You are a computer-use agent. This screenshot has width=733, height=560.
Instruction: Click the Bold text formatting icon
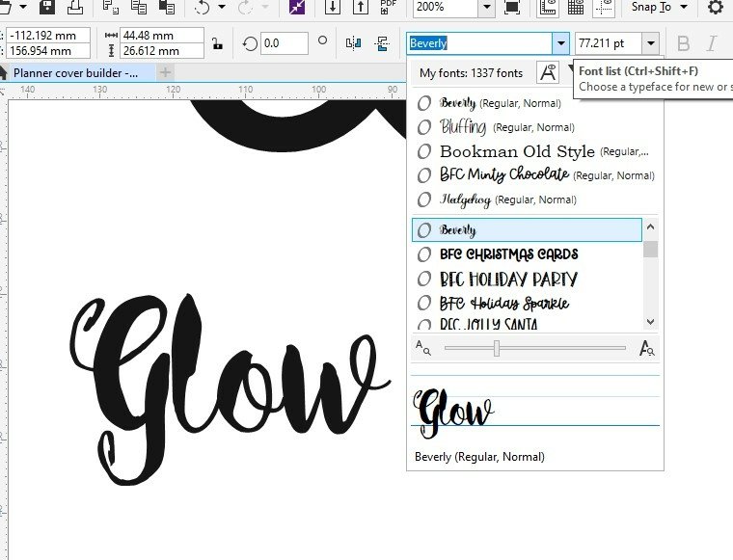click(x=684, y=43)
